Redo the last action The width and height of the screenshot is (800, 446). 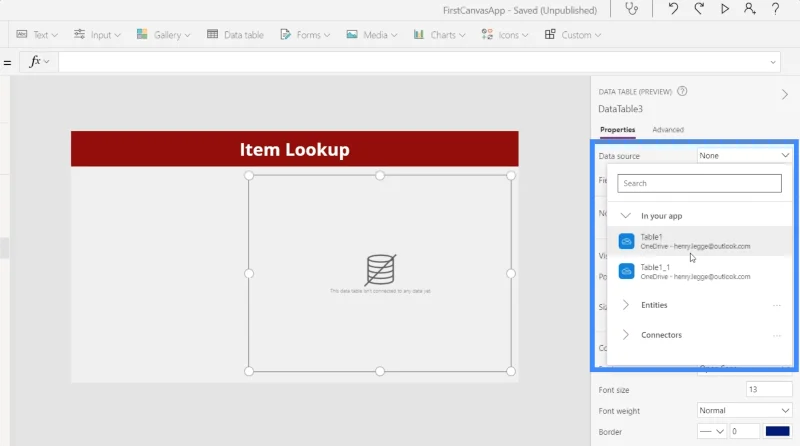point(699,9)
